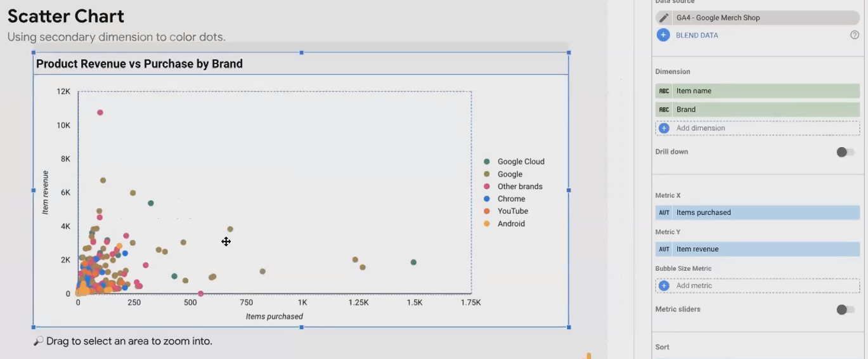Image resolution: width=868 pixels, height=359 pixels.
Task: Click the chart title Product Revenue vs Purchase
Action: click(x=139, y=64)
